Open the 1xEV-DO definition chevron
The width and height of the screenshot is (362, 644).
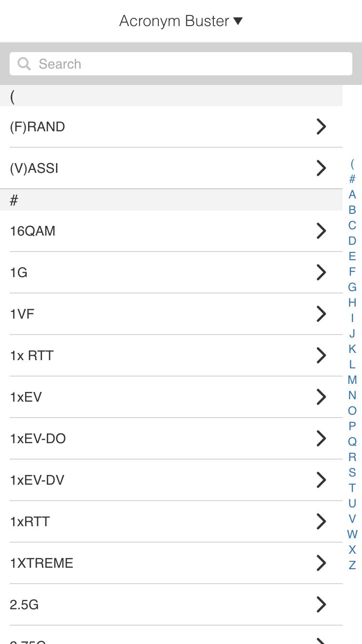pos(321,438)
